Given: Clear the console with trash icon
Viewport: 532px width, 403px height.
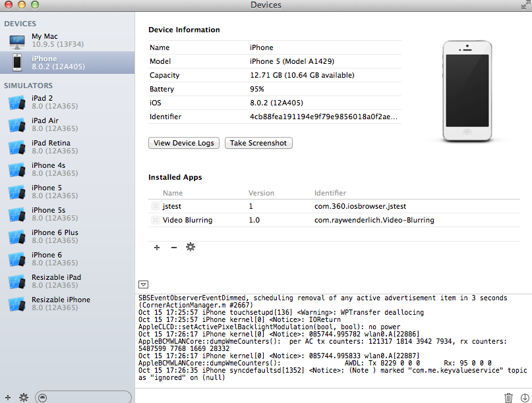Looking at the screenshot, I should (508, 398).
